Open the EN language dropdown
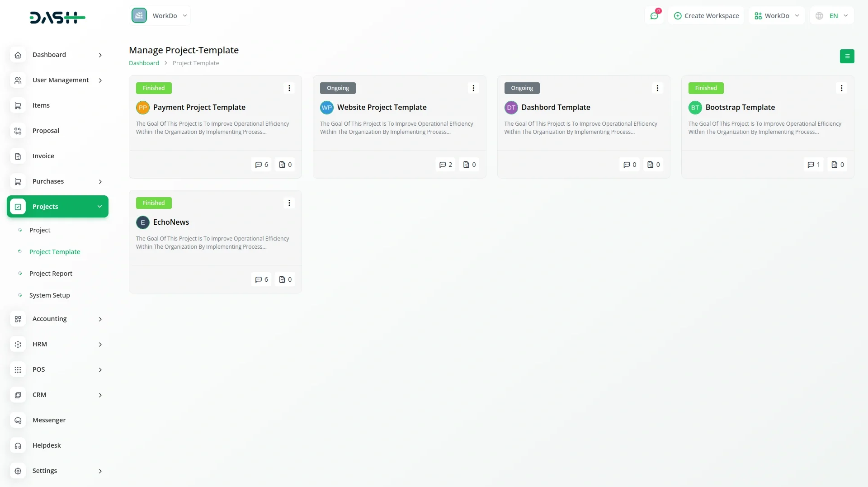The height and width of the screenshot is (487, 868). coord(832,16)
